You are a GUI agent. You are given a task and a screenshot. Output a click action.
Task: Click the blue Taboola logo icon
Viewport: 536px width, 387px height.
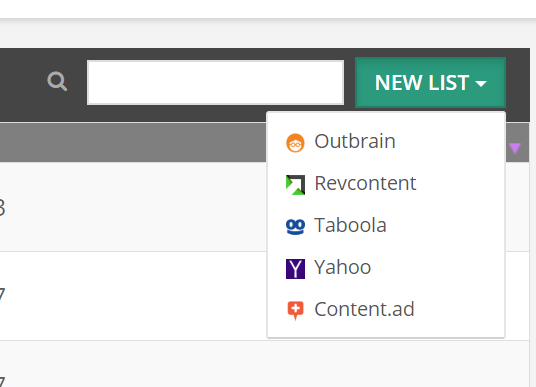295,227
